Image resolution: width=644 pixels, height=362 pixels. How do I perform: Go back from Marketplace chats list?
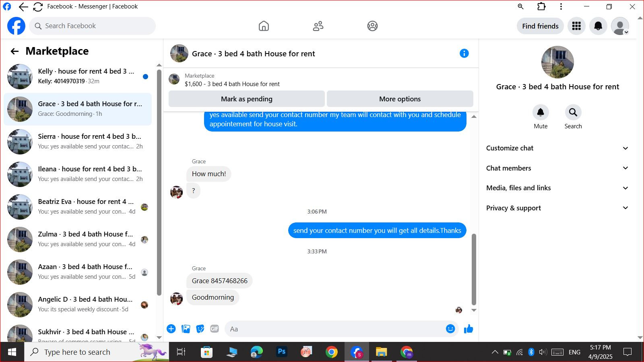point(14,51)
